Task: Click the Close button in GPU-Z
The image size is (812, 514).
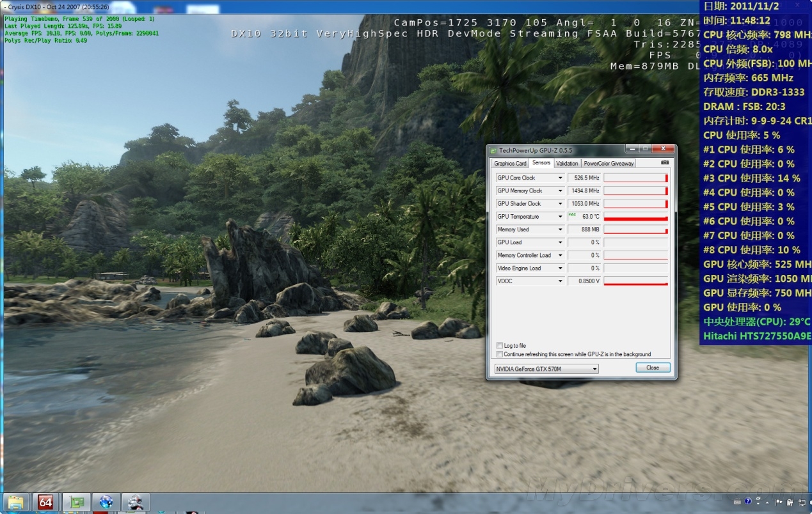Action: coord(653,368)
